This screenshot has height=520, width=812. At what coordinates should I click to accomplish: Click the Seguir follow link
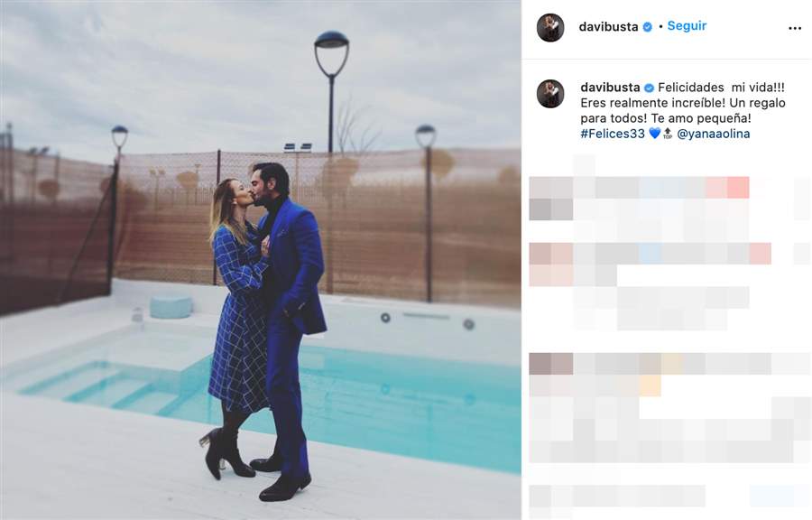click(687, 26)
